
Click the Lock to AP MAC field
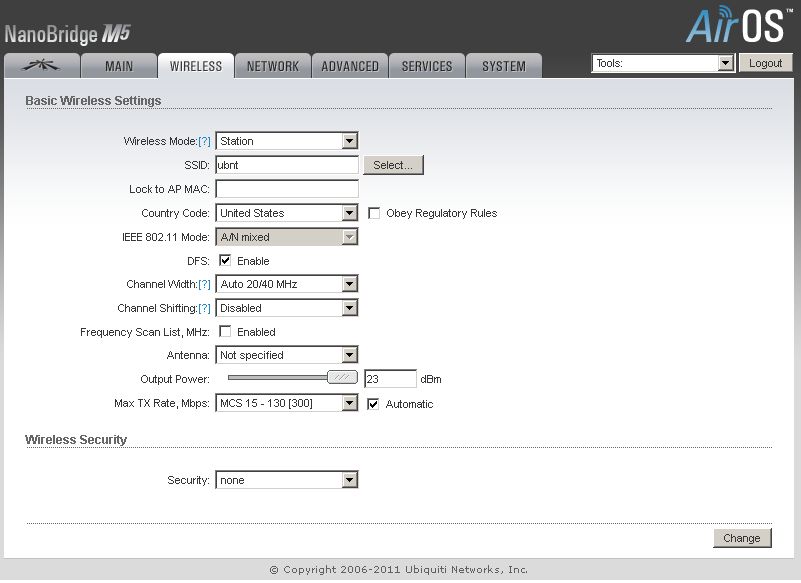pyautogui.click(x=287, y=189)
